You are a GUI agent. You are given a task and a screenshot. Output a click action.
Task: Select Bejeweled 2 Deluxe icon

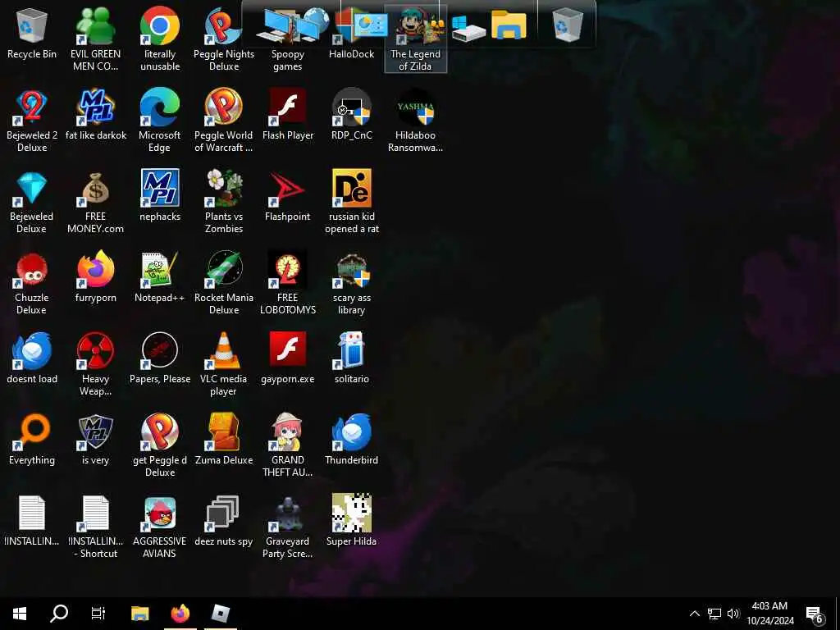tap(32, 121)
